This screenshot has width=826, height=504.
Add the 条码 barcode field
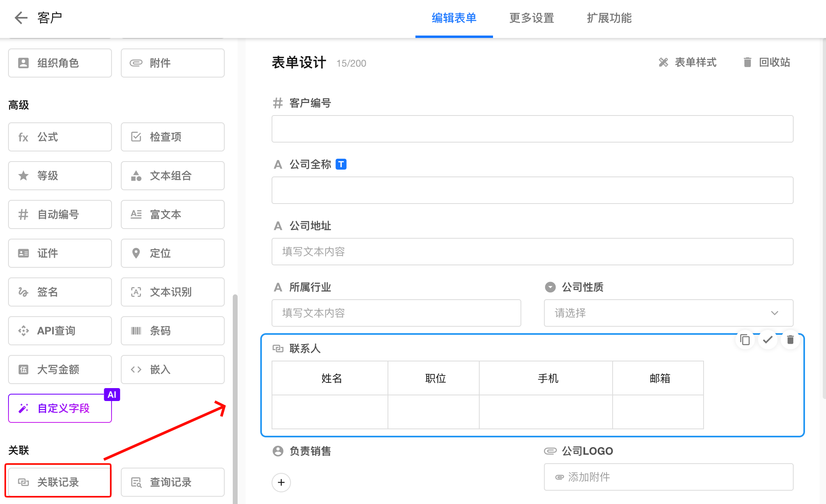tap(173, 331)
